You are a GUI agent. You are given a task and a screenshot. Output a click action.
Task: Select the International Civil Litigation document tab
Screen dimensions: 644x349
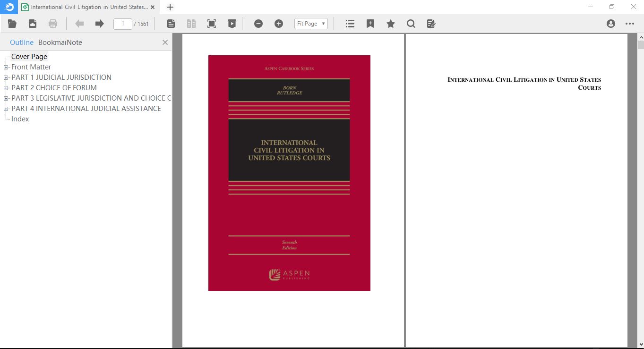(x=88, y=7)
